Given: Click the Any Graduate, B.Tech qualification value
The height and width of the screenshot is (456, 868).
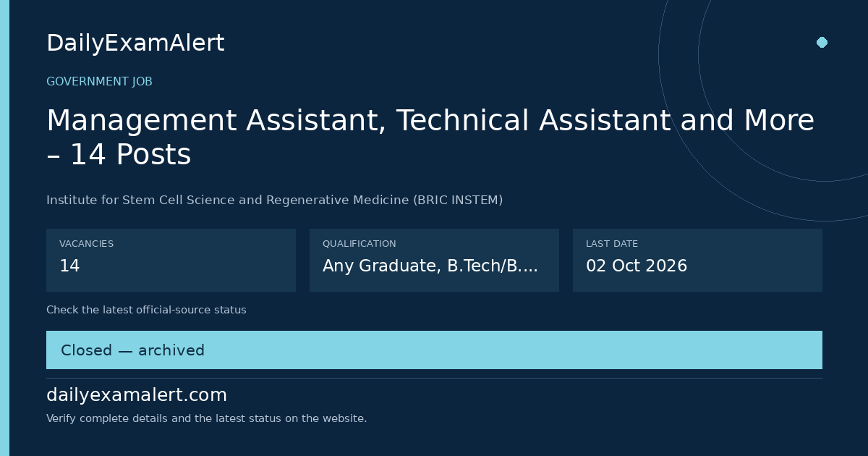Looking at the screenshot, I should point(430,266).
